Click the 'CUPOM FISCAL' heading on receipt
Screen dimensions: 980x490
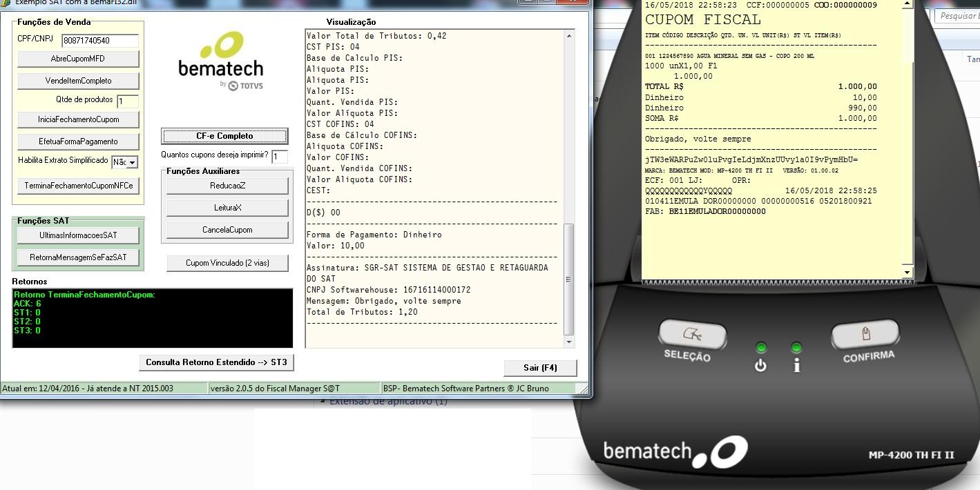pyautogui.click(x=703, y=20)
